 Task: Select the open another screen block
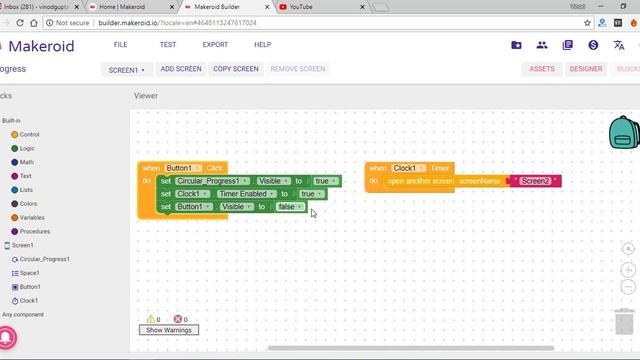445,181
